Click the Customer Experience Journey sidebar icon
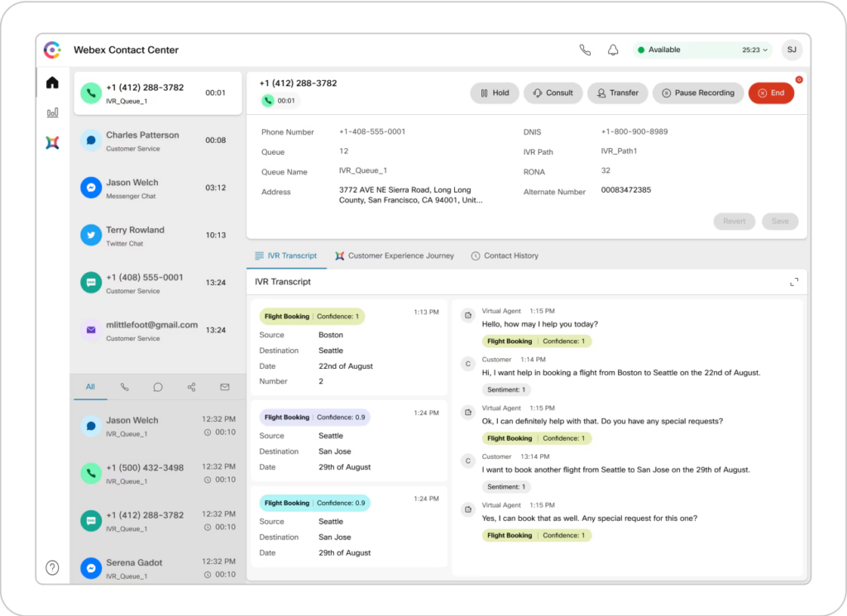 tap(52, 142)
